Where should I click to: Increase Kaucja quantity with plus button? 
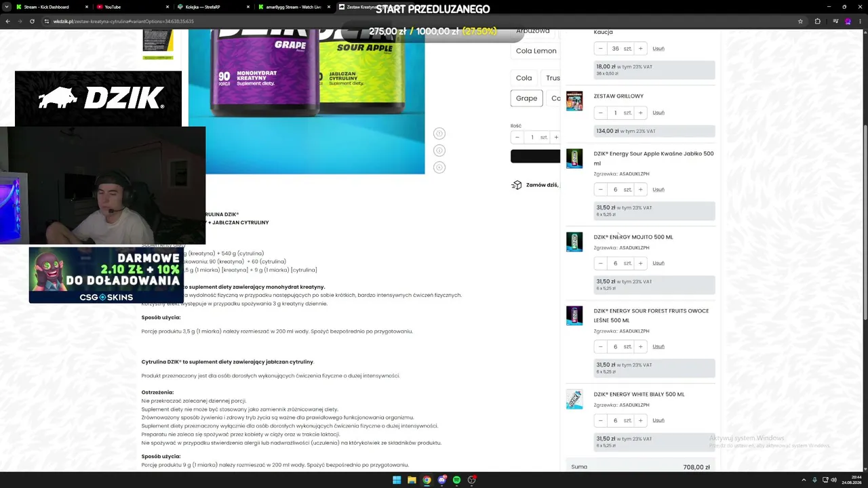(640, 49)
